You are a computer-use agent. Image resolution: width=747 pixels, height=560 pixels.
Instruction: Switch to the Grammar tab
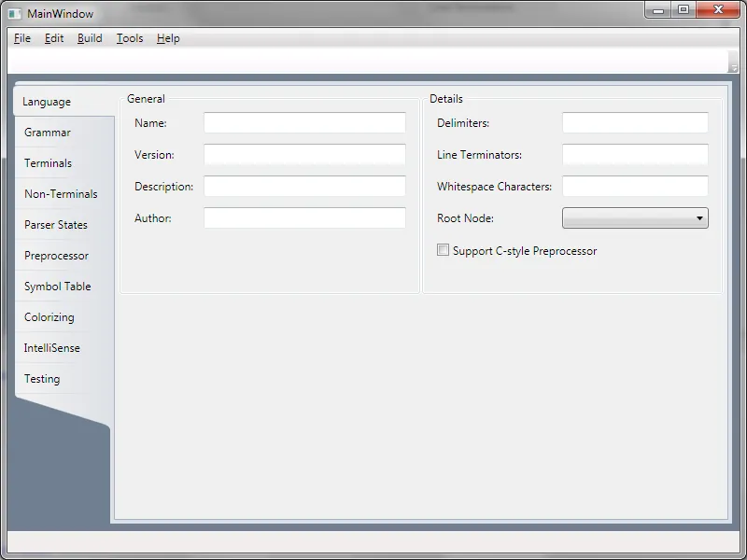(x=64, y=133)
